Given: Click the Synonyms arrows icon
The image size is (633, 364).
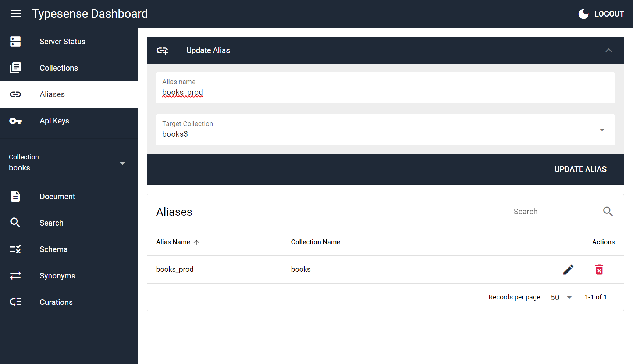Looking at the screenshot, I should click(15, 275).
